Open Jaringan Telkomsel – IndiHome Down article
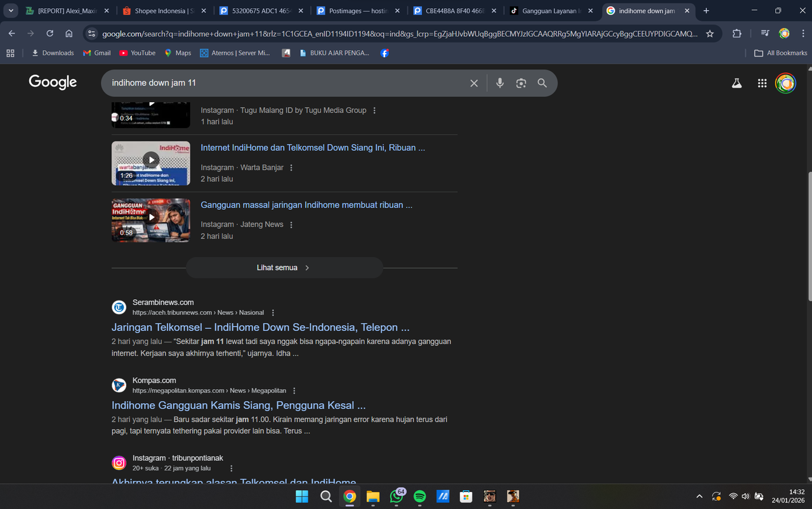This screenshot has height=509, width=812. click(261, 328)
